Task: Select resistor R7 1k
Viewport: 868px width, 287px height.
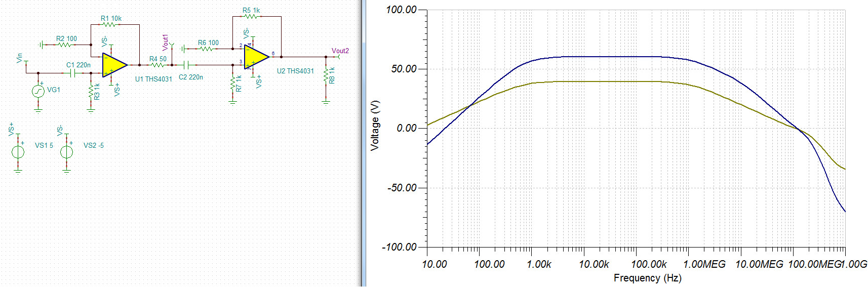Action: (233, 84)
